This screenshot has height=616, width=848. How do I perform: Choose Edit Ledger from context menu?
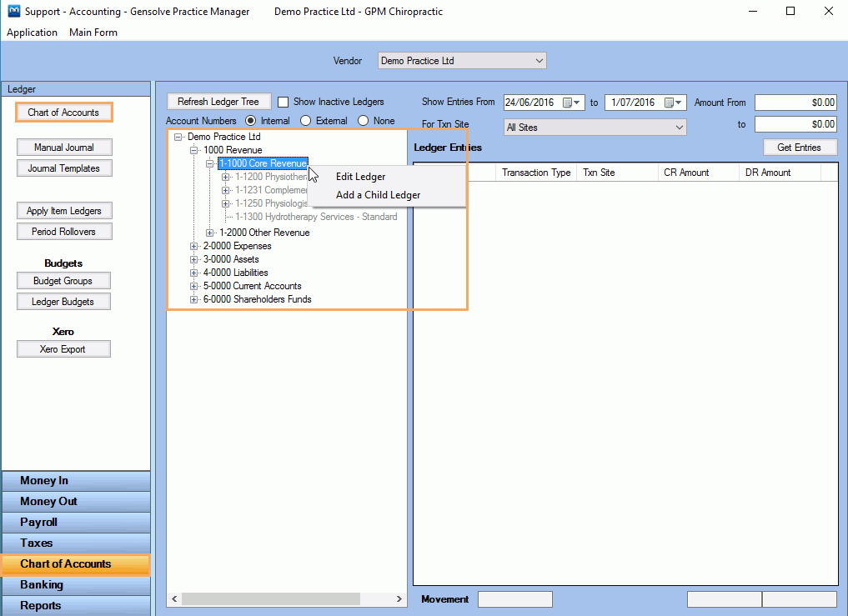(x=360, y=177)
